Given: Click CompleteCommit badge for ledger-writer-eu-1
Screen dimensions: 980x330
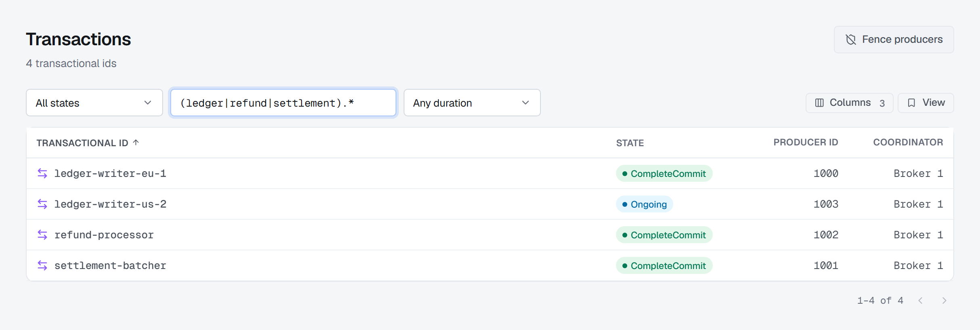Looking at the screenshot, I should pos(664,174).
